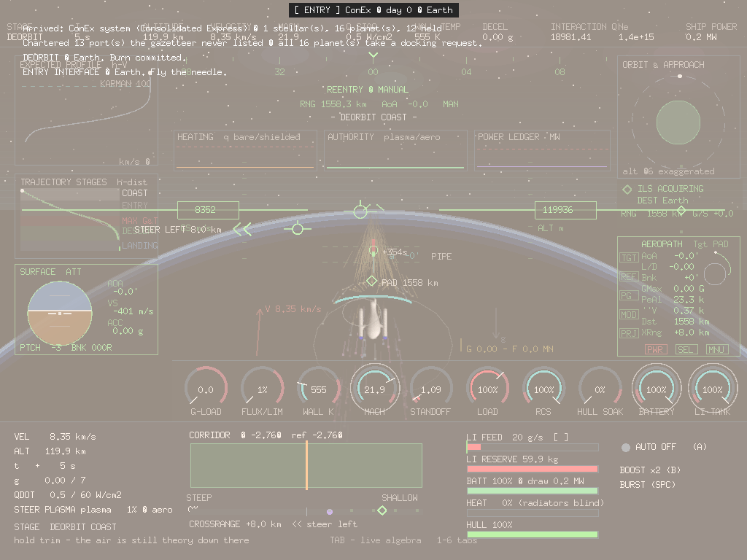This screenshot has width=747, height=560.
Task: Click the MAX G&T stage label
Action: pos(139,220)
